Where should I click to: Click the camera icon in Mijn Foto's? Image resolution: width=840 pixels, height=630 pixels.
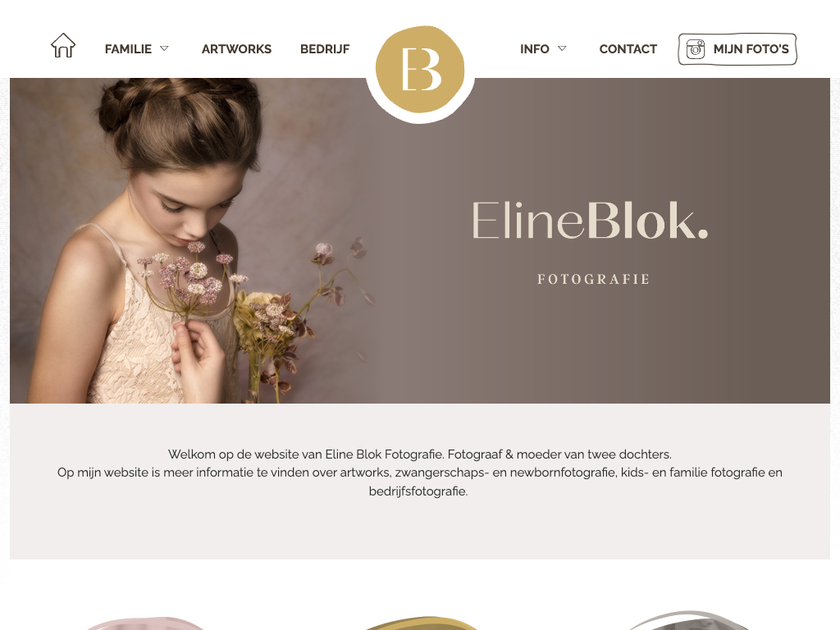696,49
